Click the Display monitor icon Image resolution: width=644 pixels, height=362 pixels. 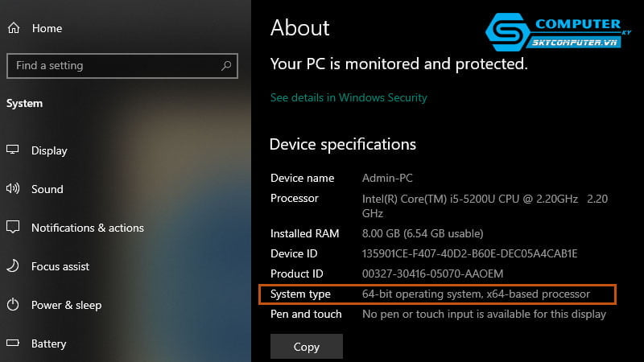[x=13, y=150]
